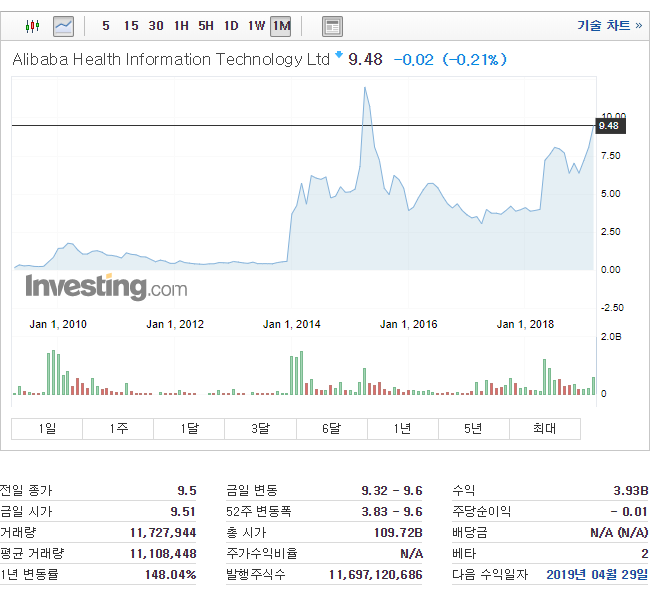659x598 pixels.
Task: Choose the 1D interval
Action: [231, 26]
